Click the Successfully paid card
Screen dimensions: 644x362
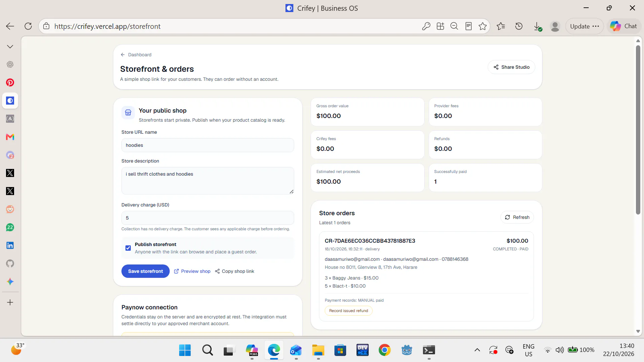click(485, 178)
